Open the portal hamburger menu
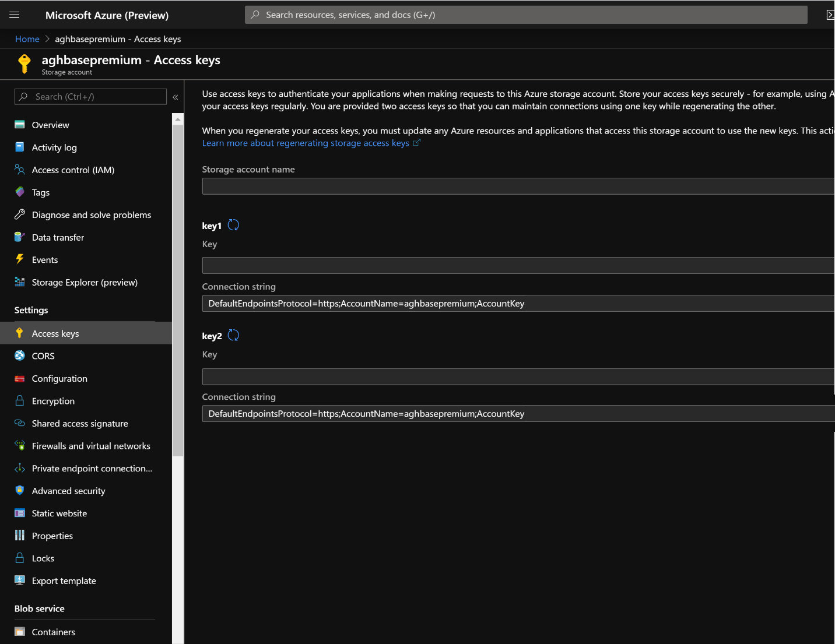The height and width of the screenshot is (644, 835). (x=14, y=15)
